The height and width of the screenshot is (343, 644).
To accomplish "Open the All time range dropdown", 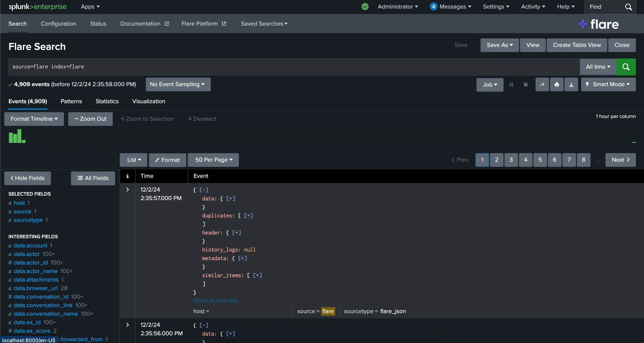I will coord(598,67).
